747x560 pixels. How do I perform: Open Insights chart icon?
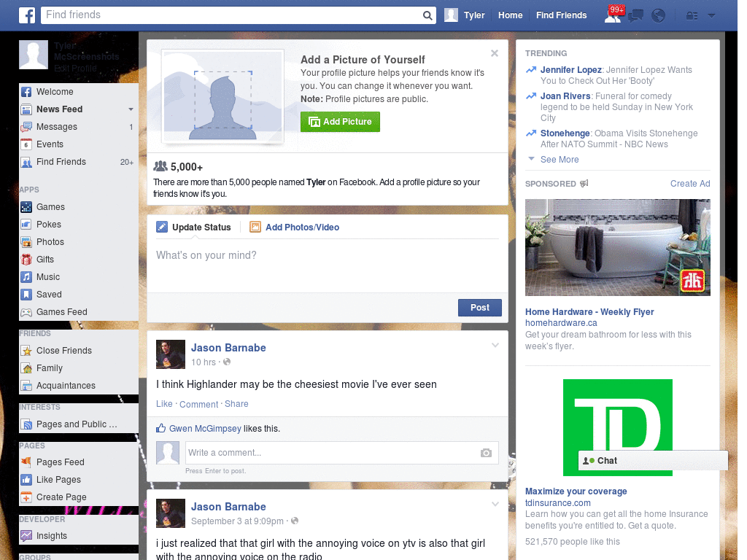[x=26, y=536]
